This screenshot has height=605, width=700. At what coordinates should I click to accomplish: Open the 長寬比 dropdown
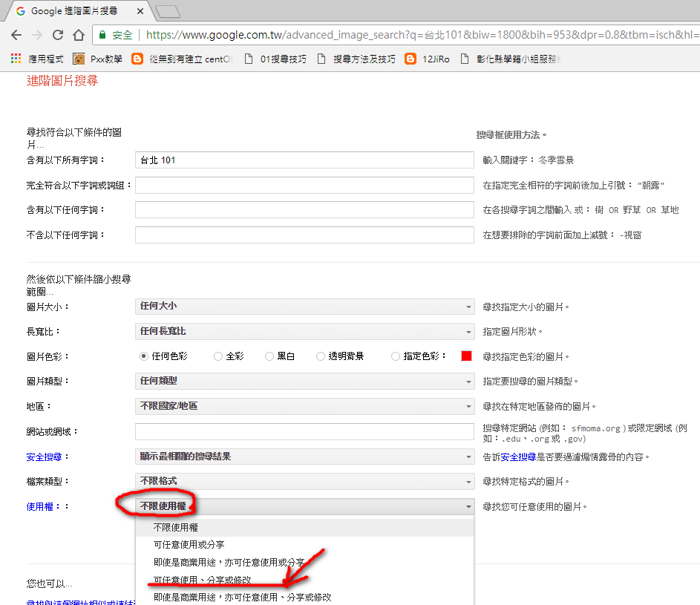[304, 331]
